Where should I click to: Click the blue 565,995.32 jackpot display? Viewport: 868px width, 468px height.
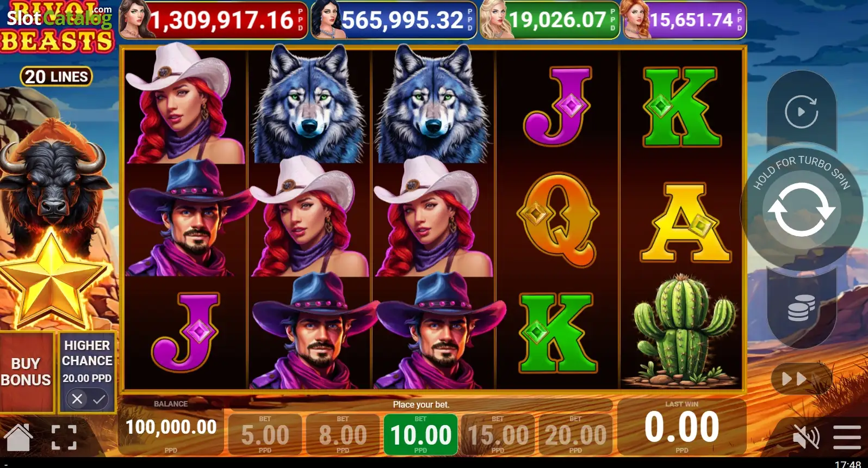click(394, 20)
